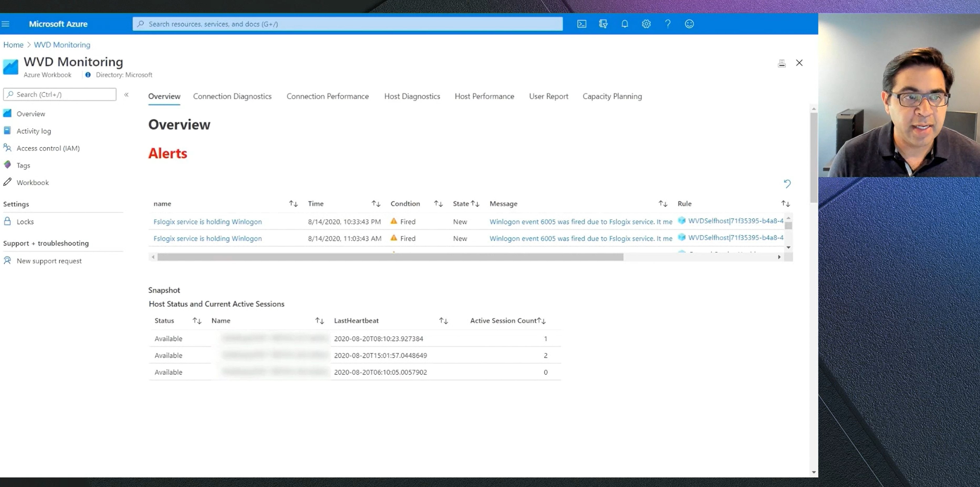Switch to the Connection Diagnostics tab
980x487 pixels.
pos(232,96)
